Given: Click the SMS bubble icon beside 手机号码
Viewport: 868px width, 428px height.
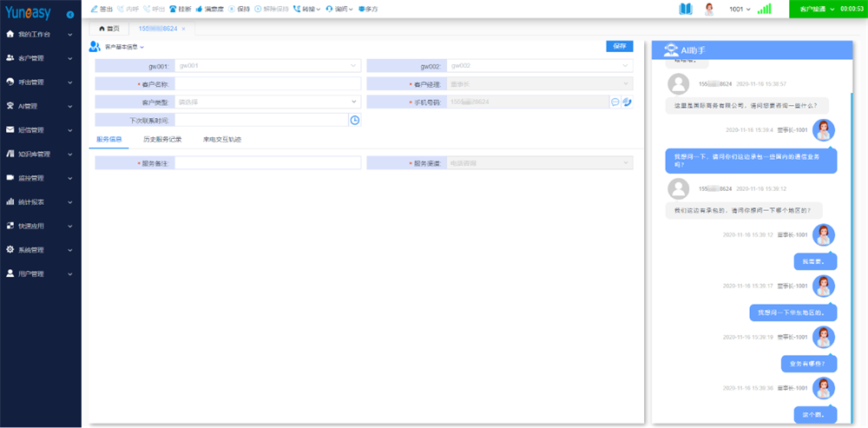Looking at the screenshot, I should tap(615, 102).
